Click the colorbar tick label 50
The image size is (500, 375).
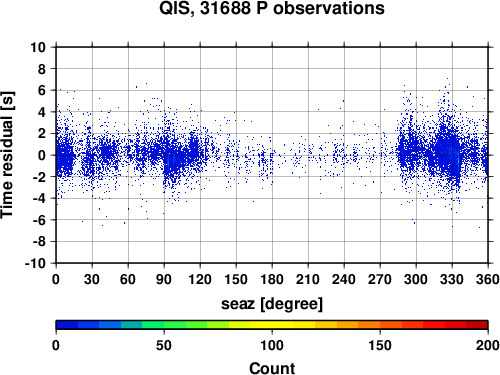pos(164,345)
